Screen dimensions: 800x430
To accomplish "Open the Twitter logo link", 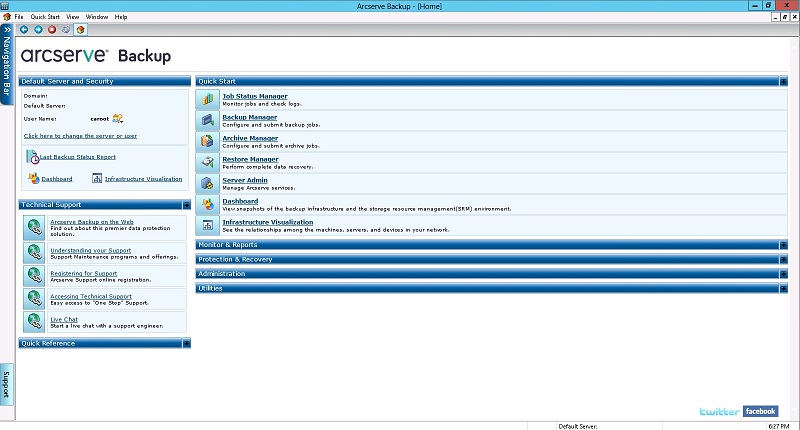I will [x=719, y=411].
